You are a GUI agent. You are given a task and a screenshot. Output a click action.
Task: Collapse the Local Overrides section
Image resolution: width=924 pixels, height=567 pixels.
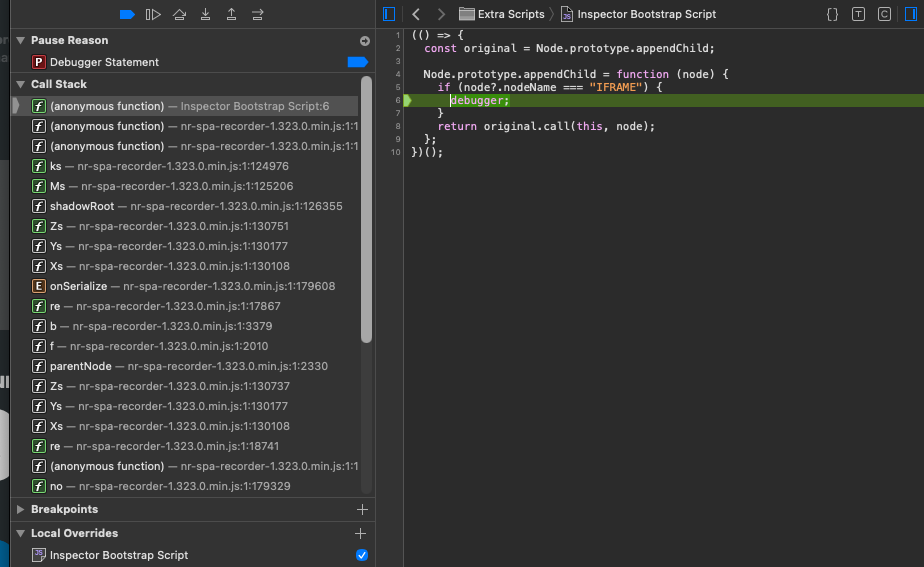coord(21,533)
